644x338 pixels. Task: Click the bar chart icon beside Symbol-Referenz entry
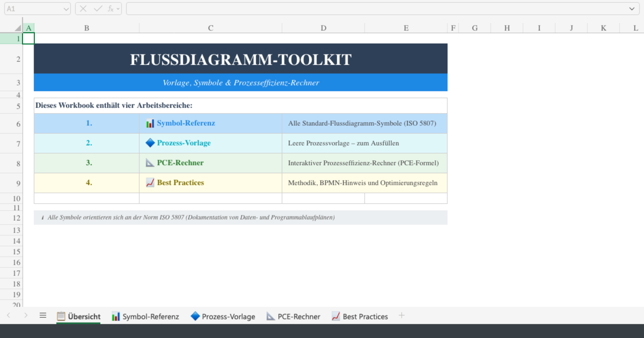coord(150,123)
